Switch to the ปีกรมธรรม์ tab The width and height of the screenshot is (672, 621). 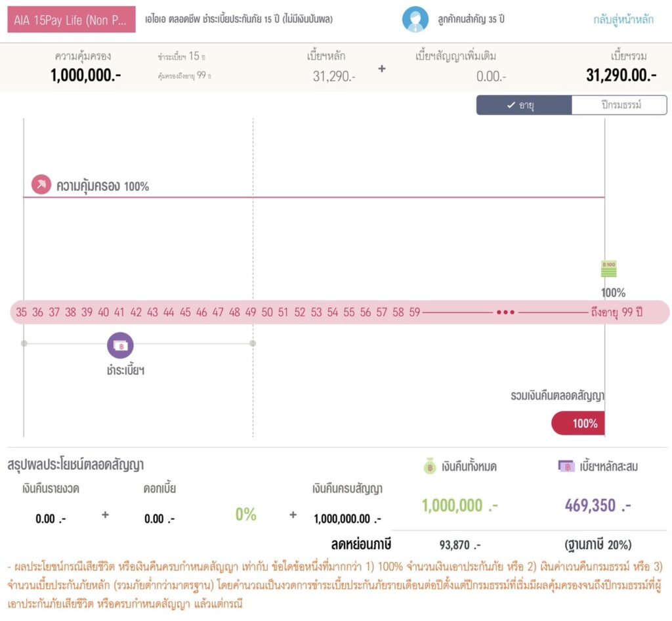(x=618, y=105)
